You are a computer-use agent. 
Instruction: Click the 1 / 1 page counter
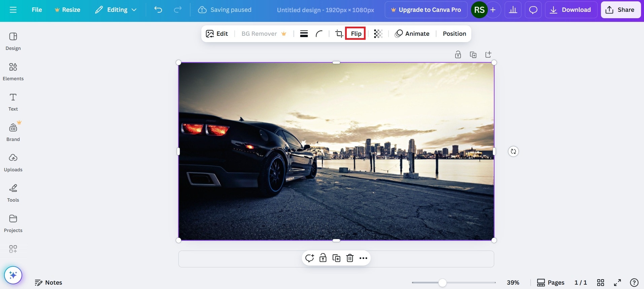point(581,283)
